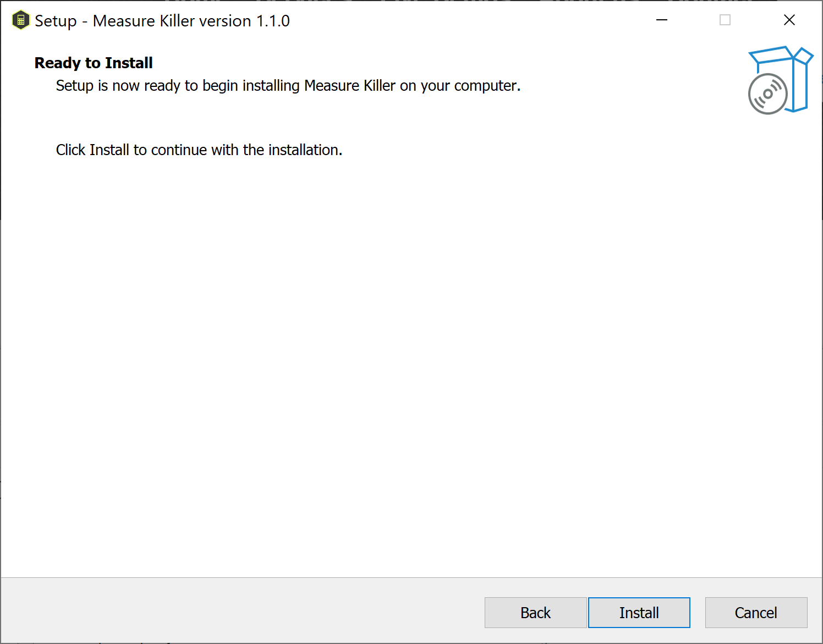
Task: Click the Measure Killer icon in the title bar
Action: pos(20,20)
